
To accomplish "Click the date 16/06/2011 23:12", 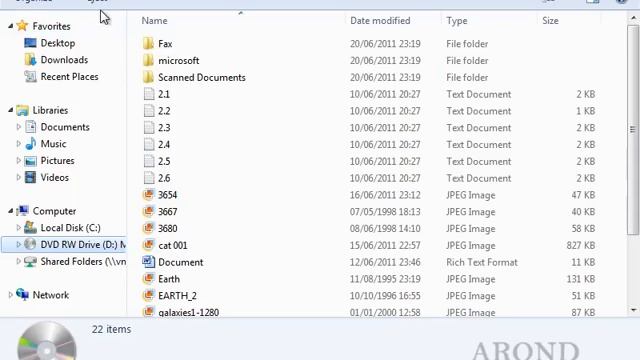I will pos(385,195).
